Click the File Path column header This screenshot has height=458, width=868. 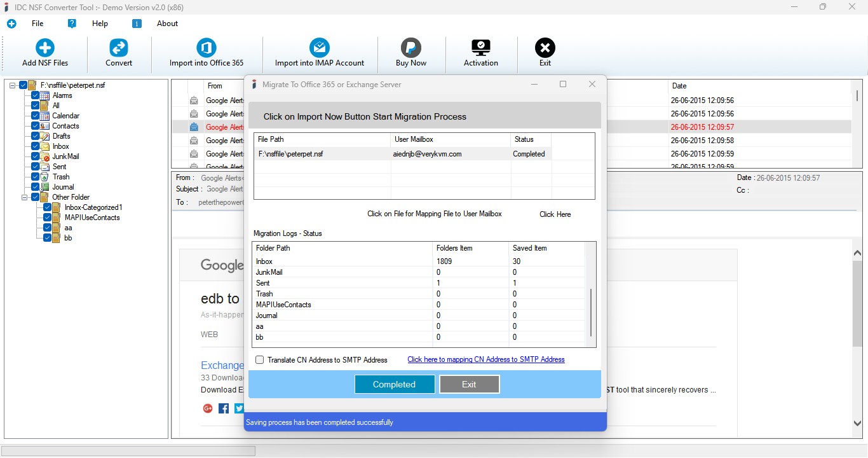[x=322, y=139]
